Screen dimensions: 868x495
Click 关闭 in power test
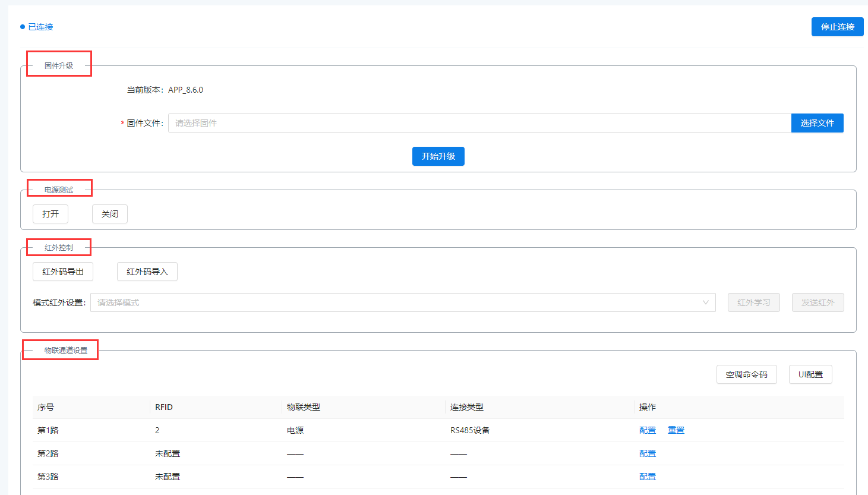click(x=110, y=214)
